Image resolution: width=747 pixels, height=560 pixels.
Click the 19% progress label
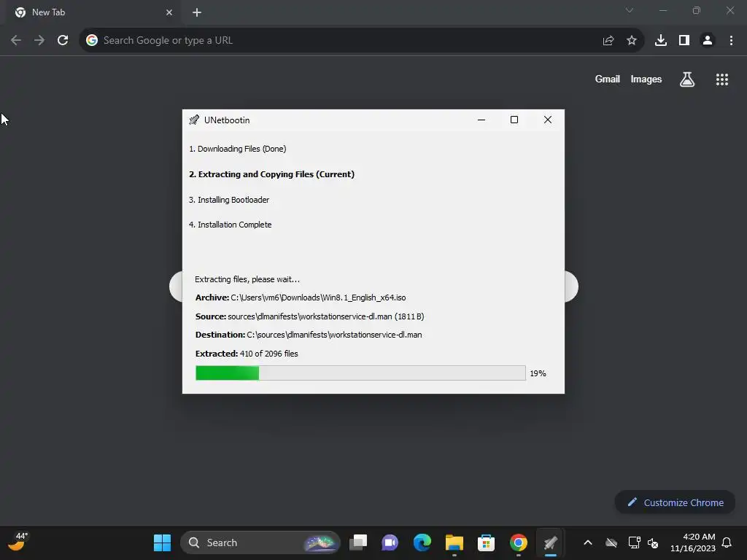click(x=538, y=373)
